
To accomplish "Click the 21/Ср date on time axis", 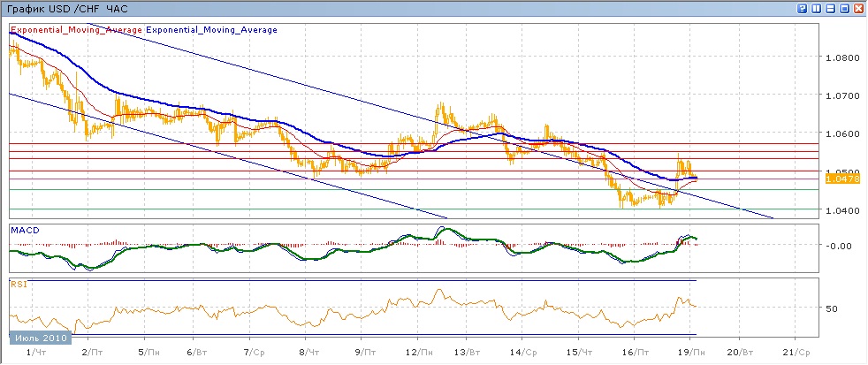I will tap(796, 352).
